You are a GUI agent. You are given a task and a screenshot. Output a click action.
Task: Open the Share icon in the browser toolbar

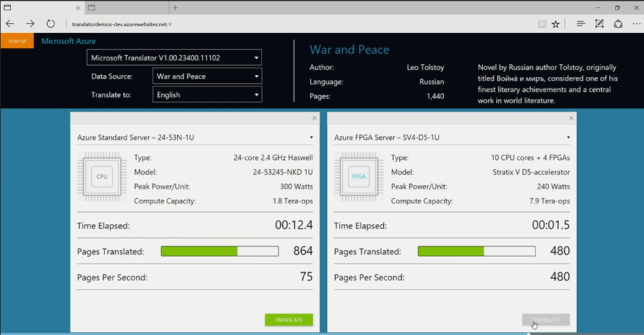(618, 23)
